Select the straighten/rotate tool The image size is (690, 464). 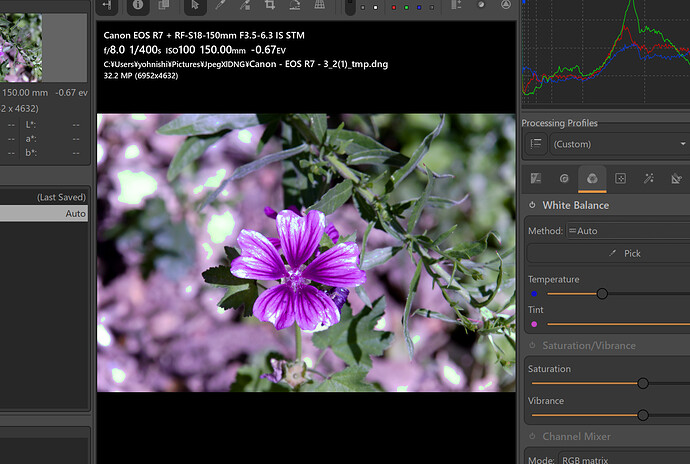pos(292,6)
